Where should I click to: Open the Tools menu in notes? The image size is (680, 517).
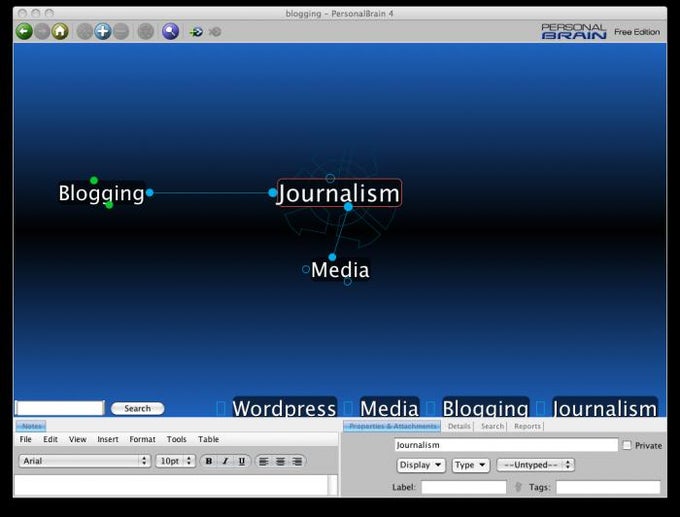click(x=177, y=439)
